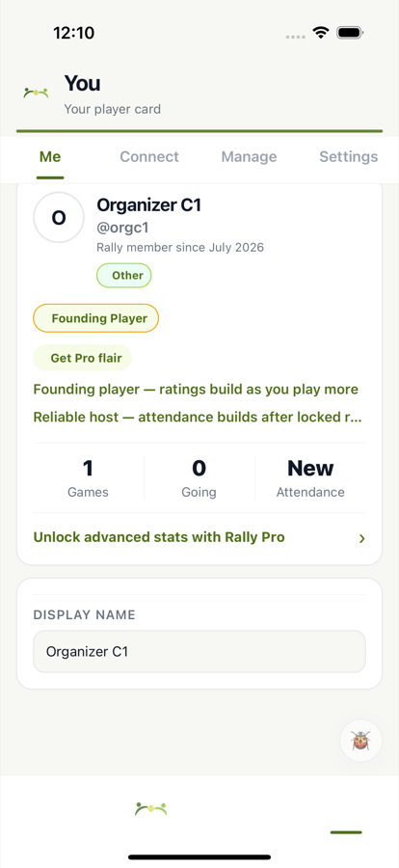The width and height of the screenshot is (399, 868).
Task: Open Unlock advanced stats with Rally Pro
Action: [199, 537]
